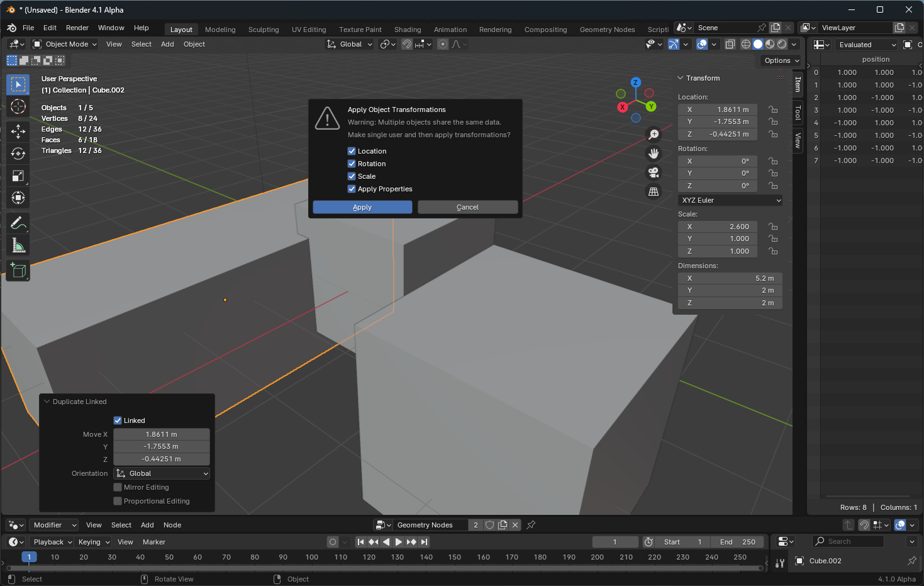Select the Measure tool
Screen dimensions: 924x586
(18, 245)
